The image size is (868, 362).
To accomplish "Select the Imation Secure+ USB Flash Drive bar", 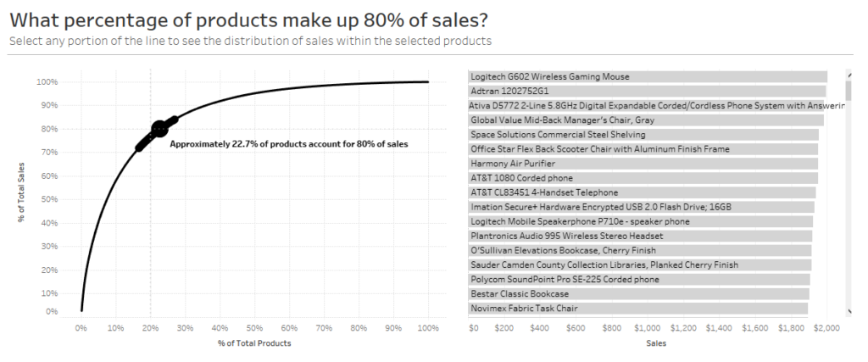I will coord(641,207).
